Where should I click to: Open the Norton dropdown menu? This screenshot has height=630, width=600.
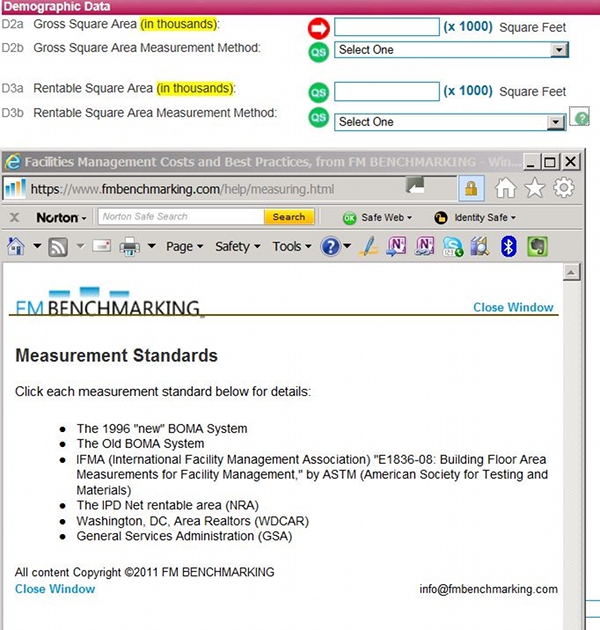(61, 217)
